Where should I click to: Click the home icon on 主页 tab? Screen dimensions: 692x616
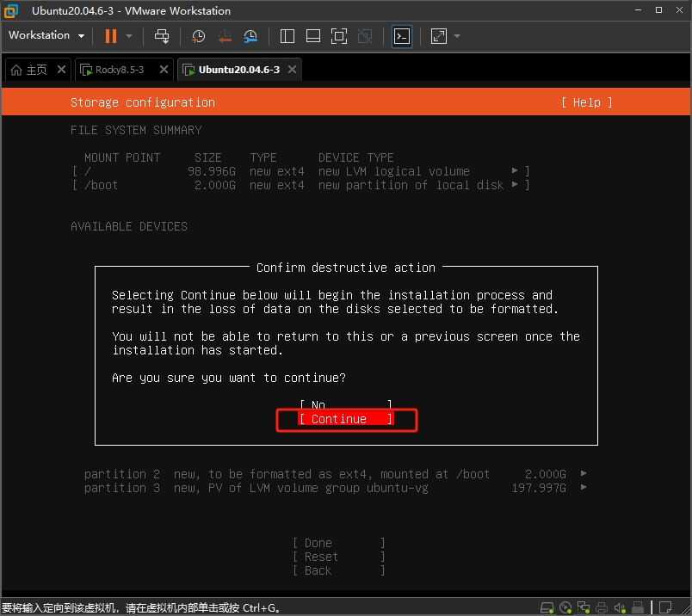click(x=16, y=70)
